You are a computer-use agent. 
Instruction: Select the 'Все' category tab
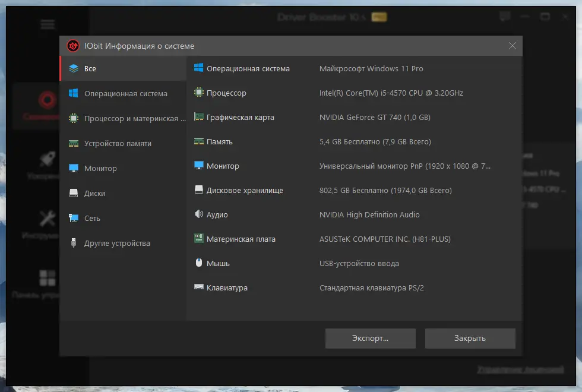pyautogui.click(x=124, y=68)
